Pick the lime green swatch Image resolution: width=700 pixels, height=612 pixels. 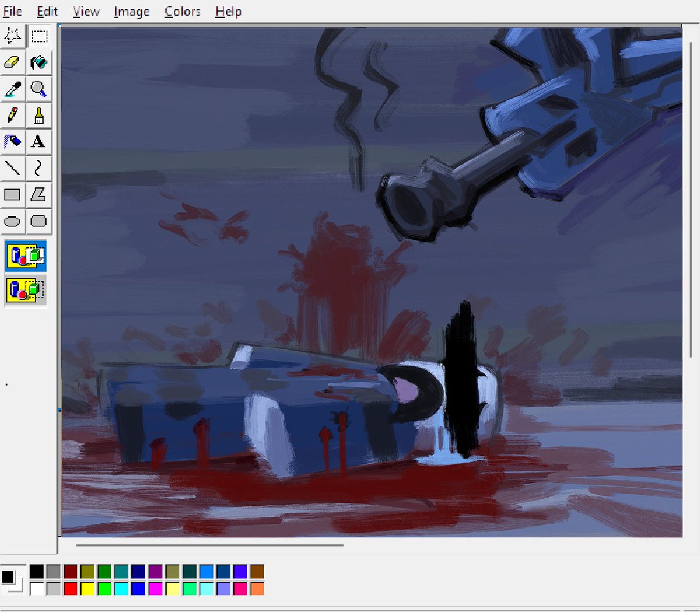point(104,588)
